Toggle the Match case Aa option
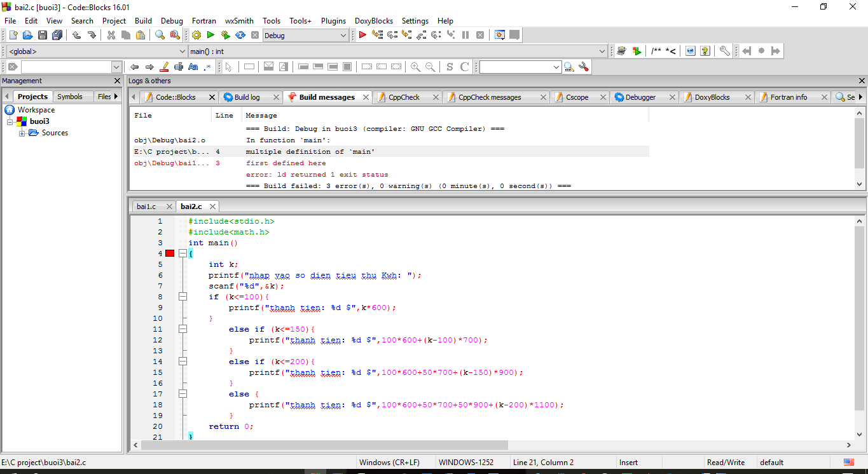 coord(193,67)
